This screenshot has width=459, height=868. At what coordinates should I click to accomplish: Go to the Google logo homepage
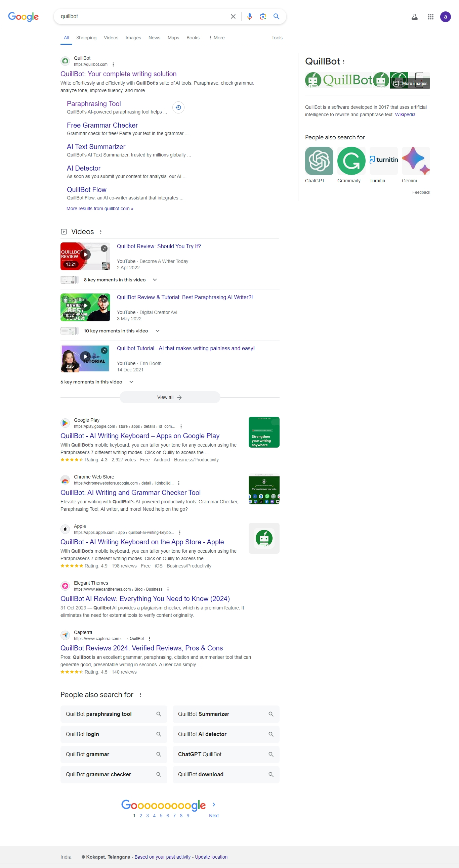tap(23, 16)
